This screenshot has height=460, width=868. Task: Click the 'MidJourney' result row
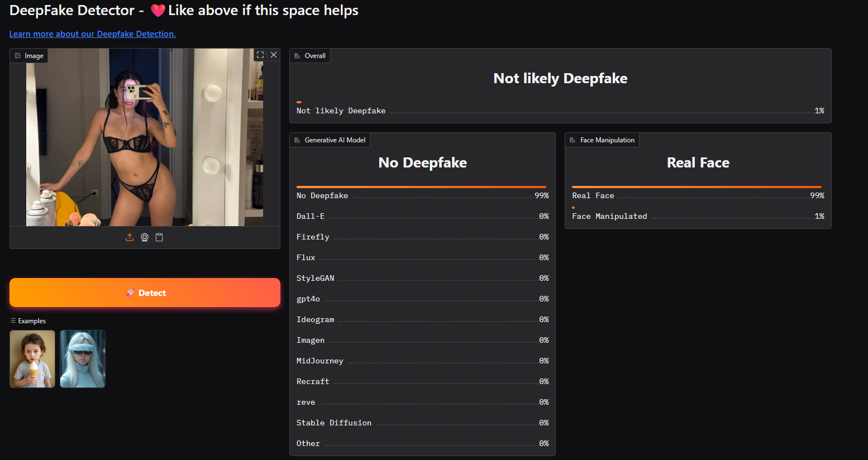click(x=423, y=361)
